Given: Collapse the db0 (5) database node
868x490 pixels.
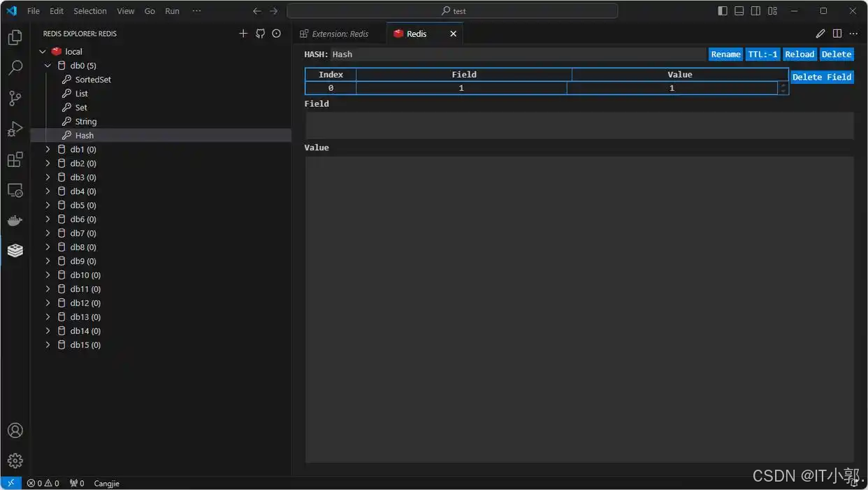Looking at the screenshot, I should click(x=48, y=66).
